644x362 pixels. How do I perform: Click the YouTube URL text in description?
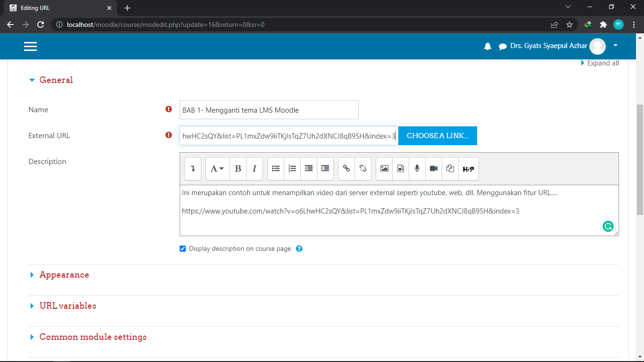point(351,211)
